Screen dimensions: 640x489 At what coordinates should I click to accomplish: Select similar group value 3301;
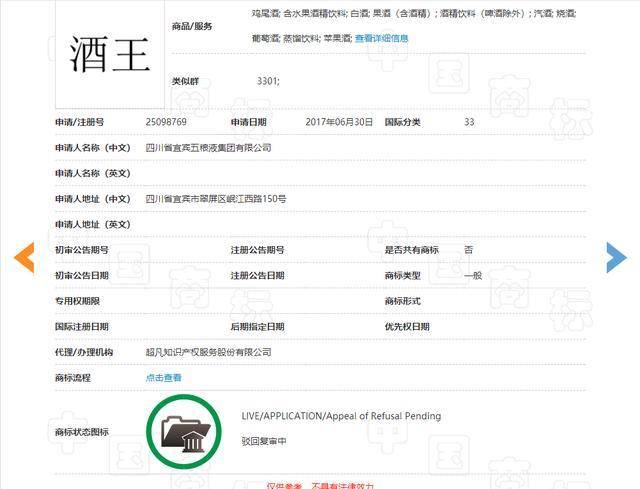pos(268,81)
